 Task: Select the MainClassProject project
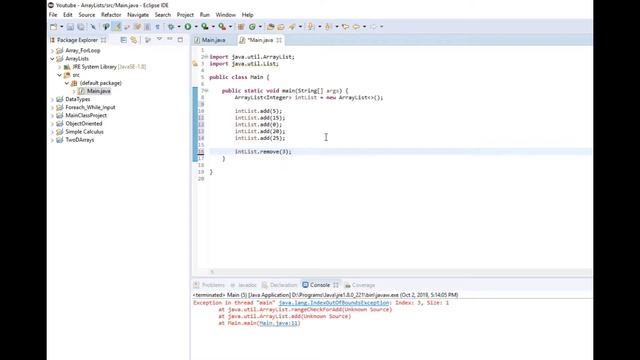click(86, 116)
